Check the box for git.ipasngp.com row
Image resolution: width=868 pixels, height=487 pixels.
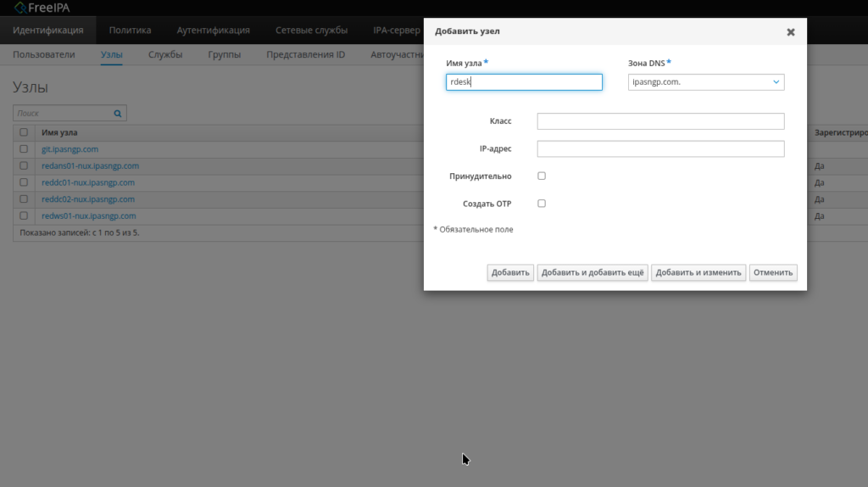point(24,149)
